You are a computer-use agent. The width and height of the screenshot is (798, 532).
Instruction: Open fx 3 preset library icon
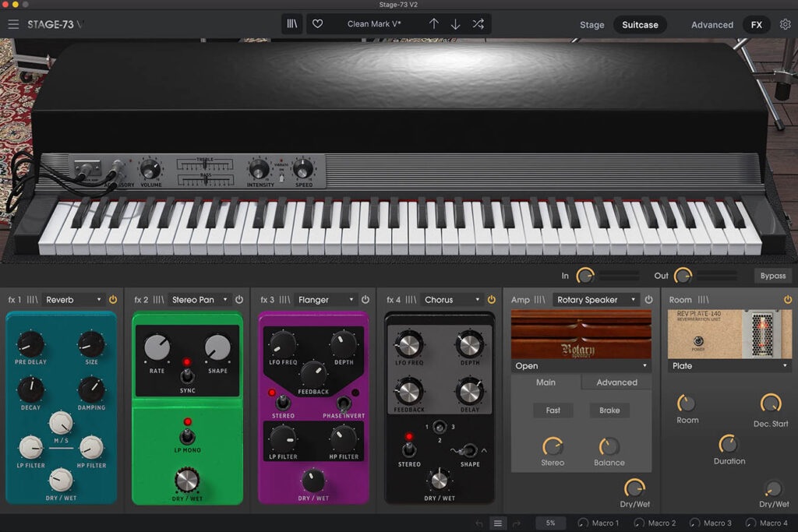(x=284, y=300)
